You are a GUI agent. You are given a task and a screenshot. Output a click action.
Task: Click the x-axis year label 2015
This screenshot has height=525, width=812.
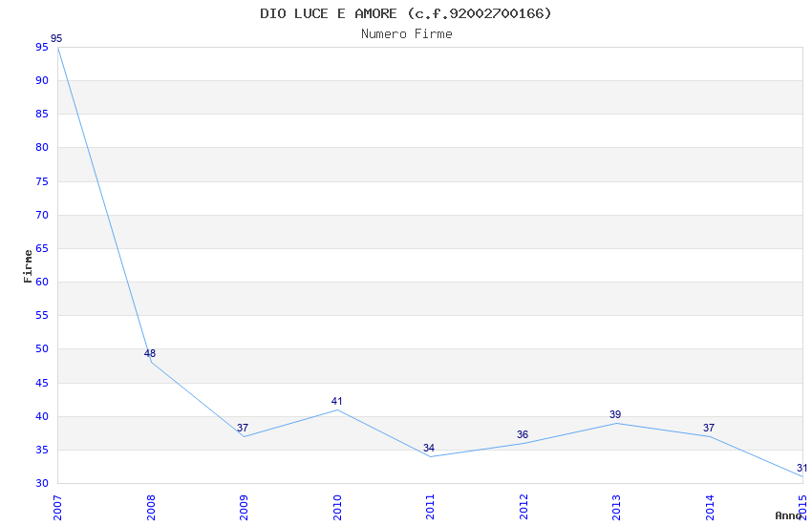(802, 508)
